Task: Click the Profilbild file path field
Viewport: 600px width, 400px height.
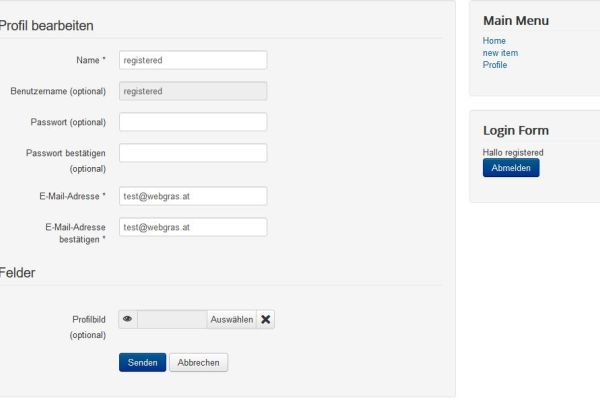Action: (x=172, y=319)
